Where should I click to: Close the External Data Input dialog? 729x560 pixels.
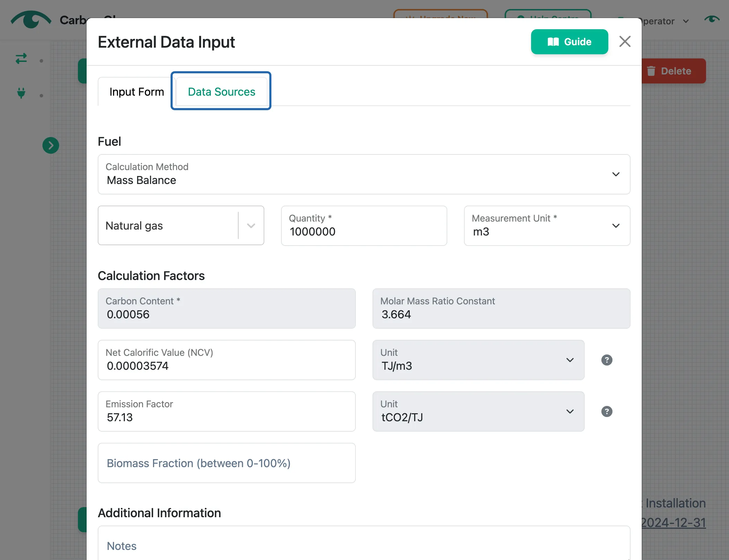pos(625,42)
